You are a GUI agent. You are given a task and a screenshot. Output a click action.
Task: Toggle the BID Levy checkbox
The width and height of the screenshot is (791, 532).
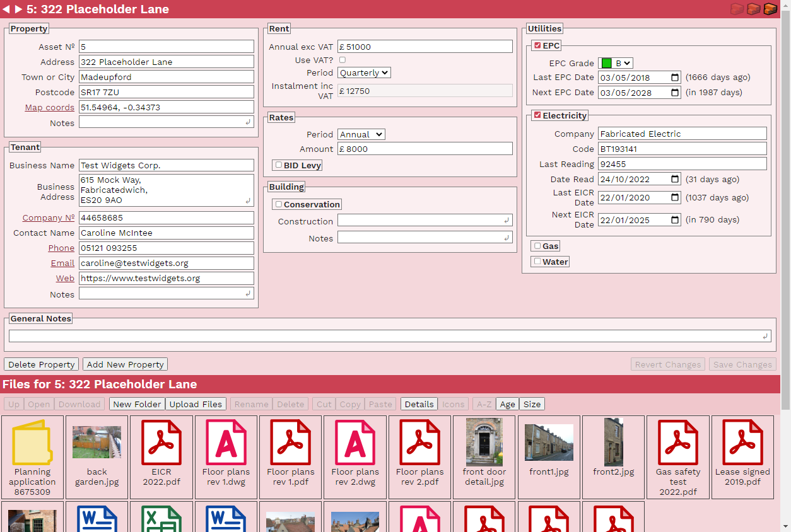278,165
